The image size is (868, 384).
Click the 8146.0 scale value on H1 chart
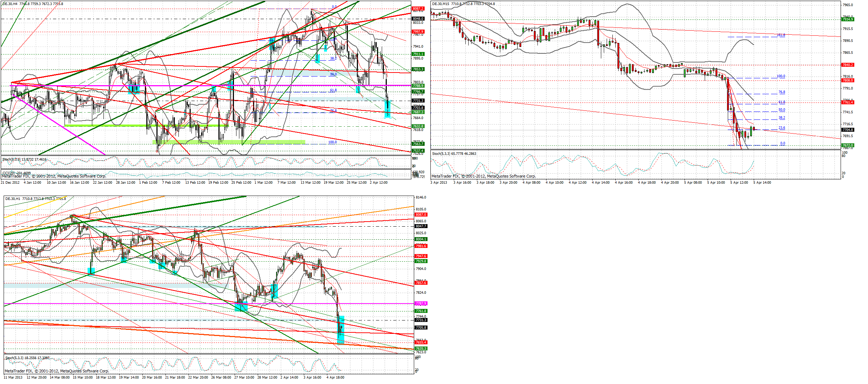click(421, 197)
